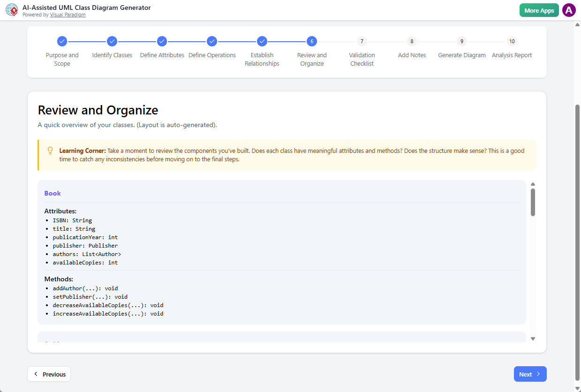
Task: Jump to step 7 Validation Checklist circle
Action: [x=362, y=41]
